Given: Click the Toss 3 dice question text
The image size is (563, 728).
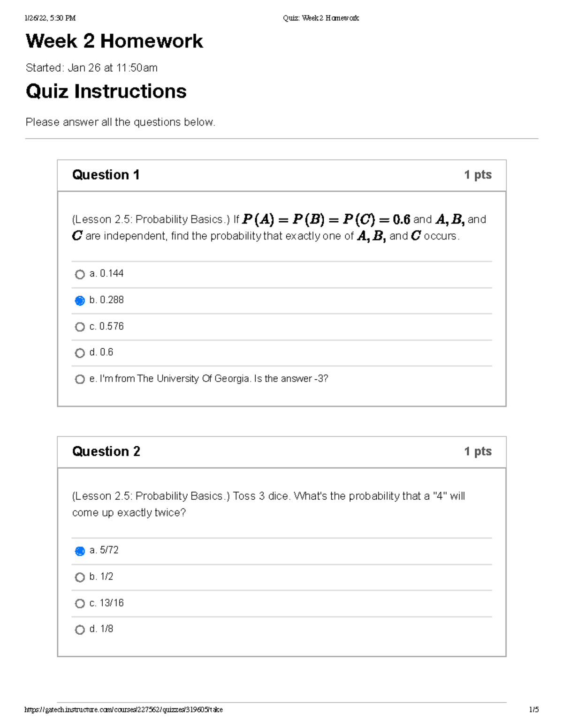Looking at the screenshot, I should click(x=268, y=504).
